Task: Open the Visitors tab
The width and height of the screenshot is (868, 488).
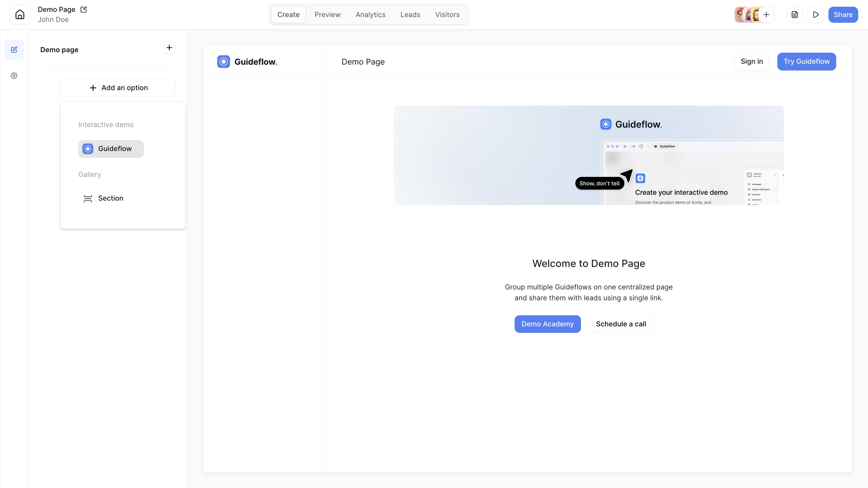Action: tap(447, 14)
